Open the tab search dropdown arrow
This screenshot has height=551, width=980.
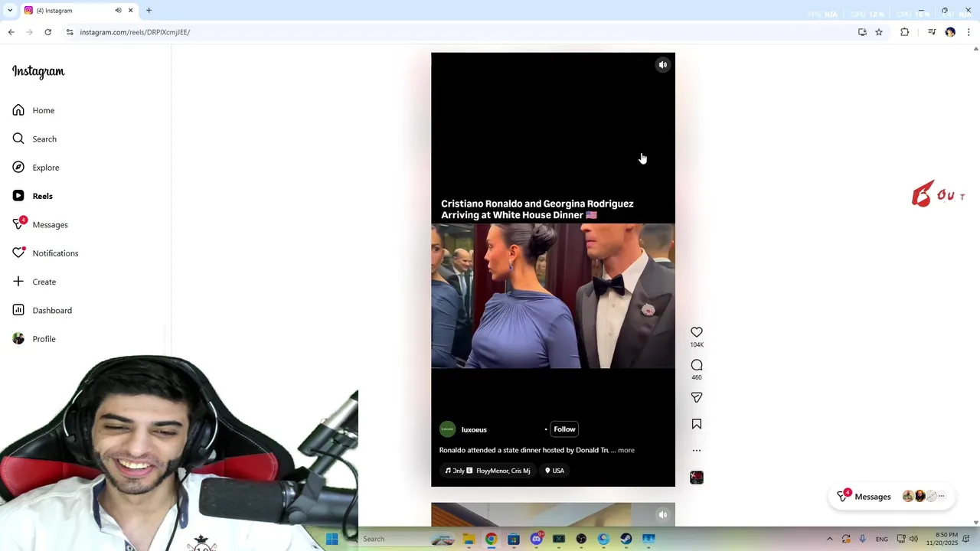(10, 11)
